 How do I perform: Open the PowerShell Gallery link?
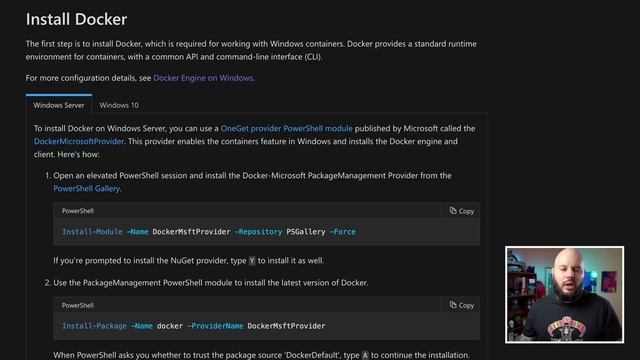click(x=87, y=189)
